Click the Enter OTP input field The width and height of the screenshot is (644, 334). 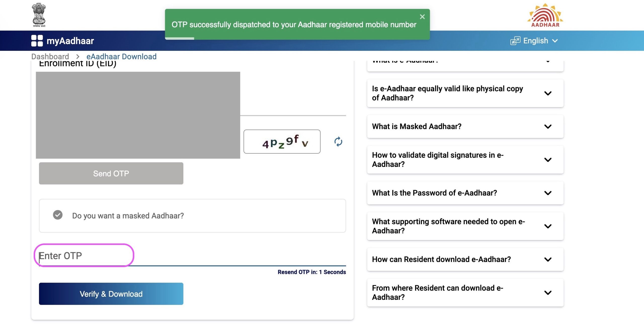point(84,255)
